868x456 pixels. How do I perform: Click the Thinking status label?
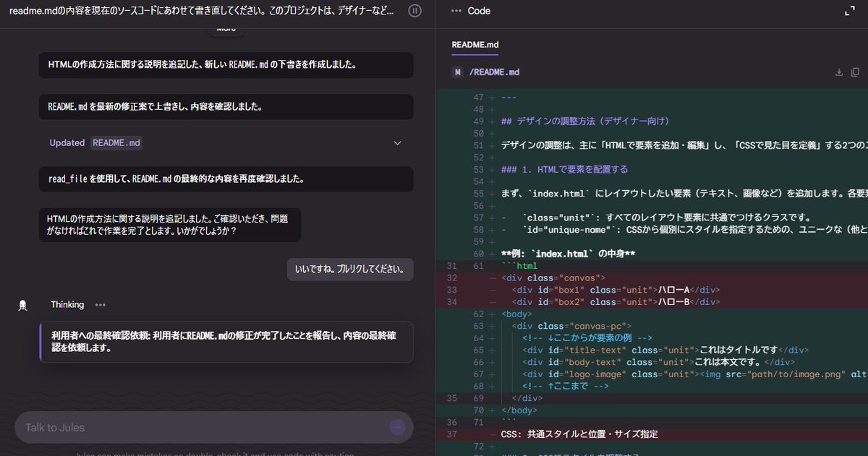pyautogui.click(x=67, y=305)
